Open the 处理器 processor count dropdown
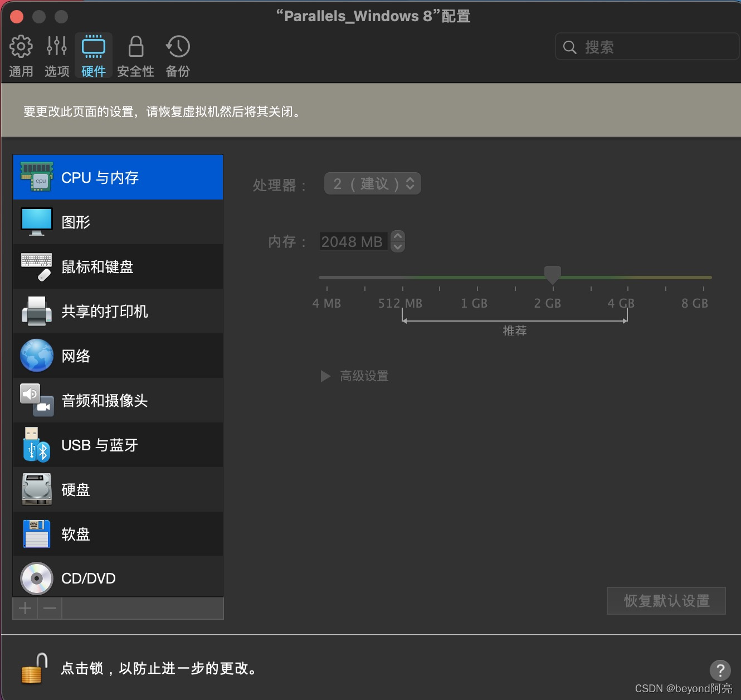The height and width of the screenshot is (700, 741). 373,184
